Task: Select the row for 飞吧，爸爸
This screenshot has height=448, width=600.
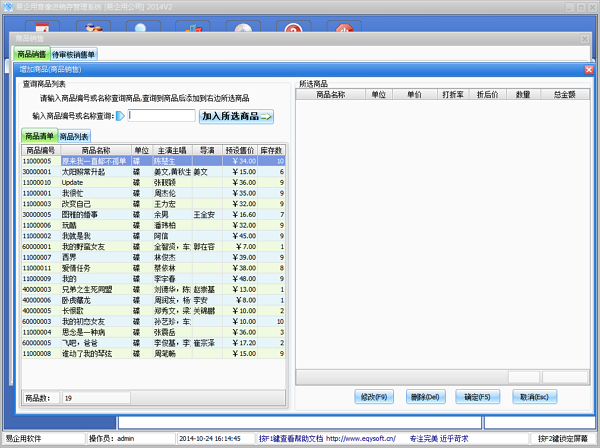Action: [153, 343]
